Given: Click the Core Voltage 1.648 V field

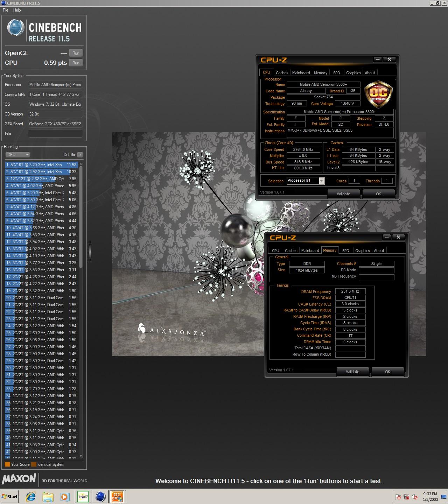Looking at the screenshot, I should (x=348, y=103).
